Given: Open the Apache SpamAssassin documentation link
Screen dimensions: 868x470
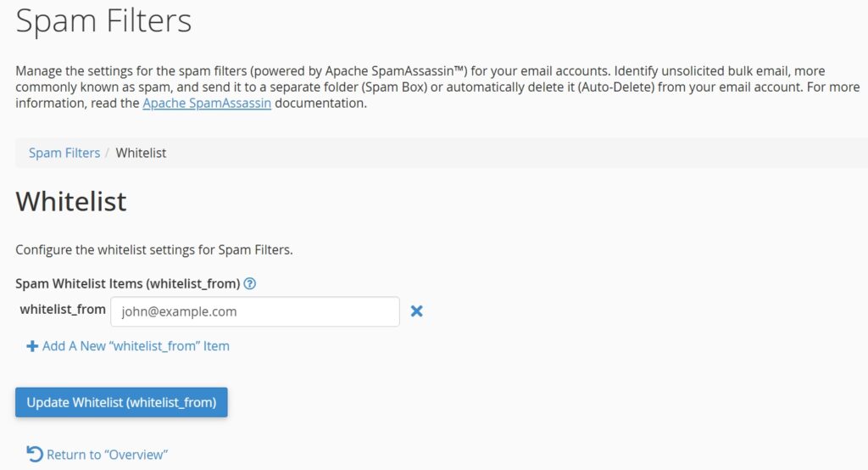Looking at the screenshot, I should tap(207, 104).
